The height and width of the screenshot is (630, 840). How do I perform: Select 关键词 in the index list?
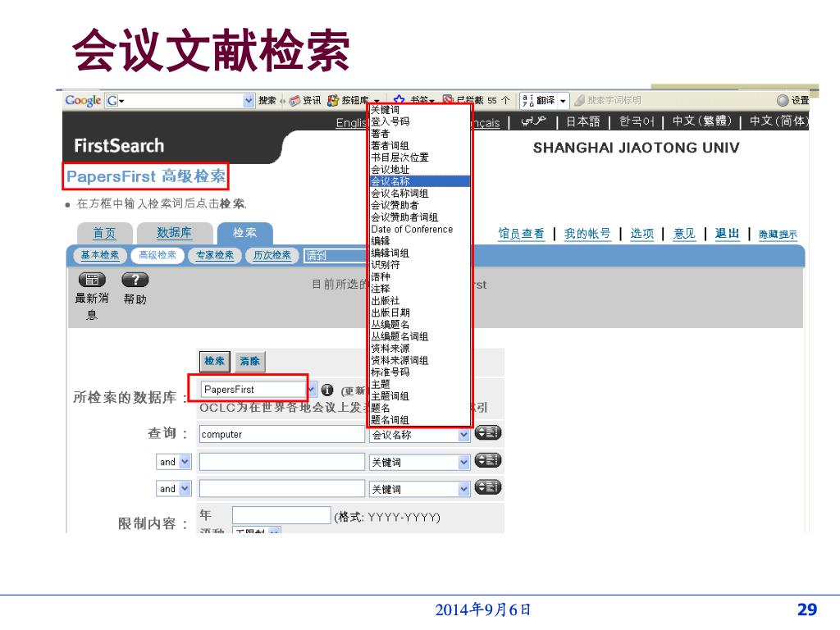click(x=420, y=110)
